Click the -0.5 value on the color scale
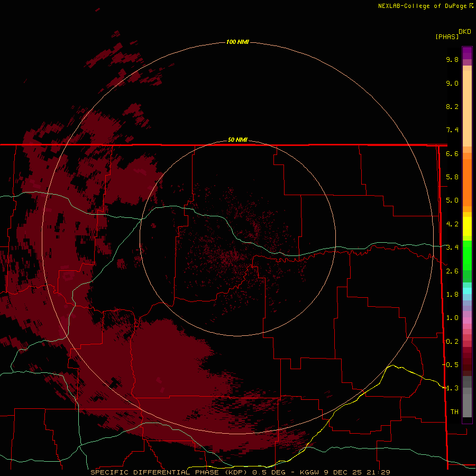The image size is (476, 476). [450, 364]
